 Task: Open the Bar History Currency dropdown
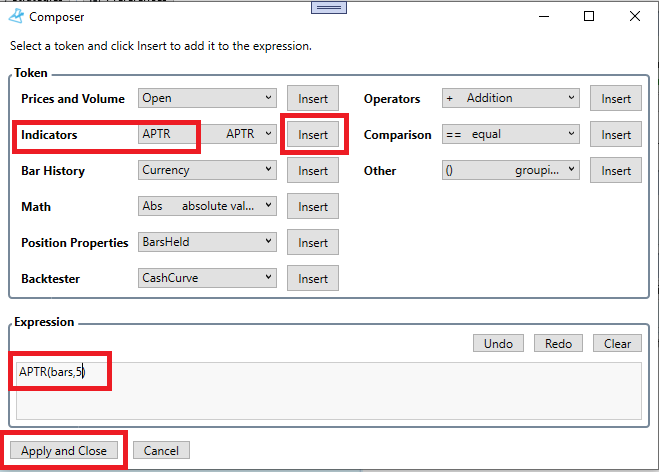coord(207,170)
